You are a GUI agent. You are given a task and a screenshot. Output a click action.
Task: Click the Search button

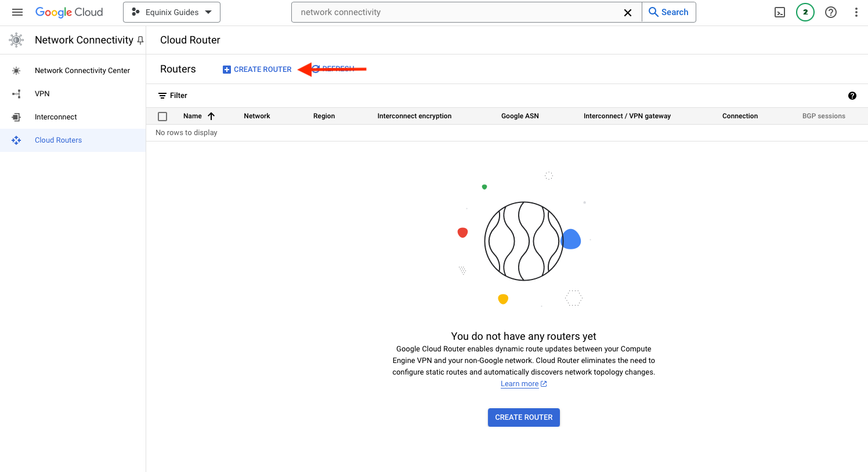668,12
